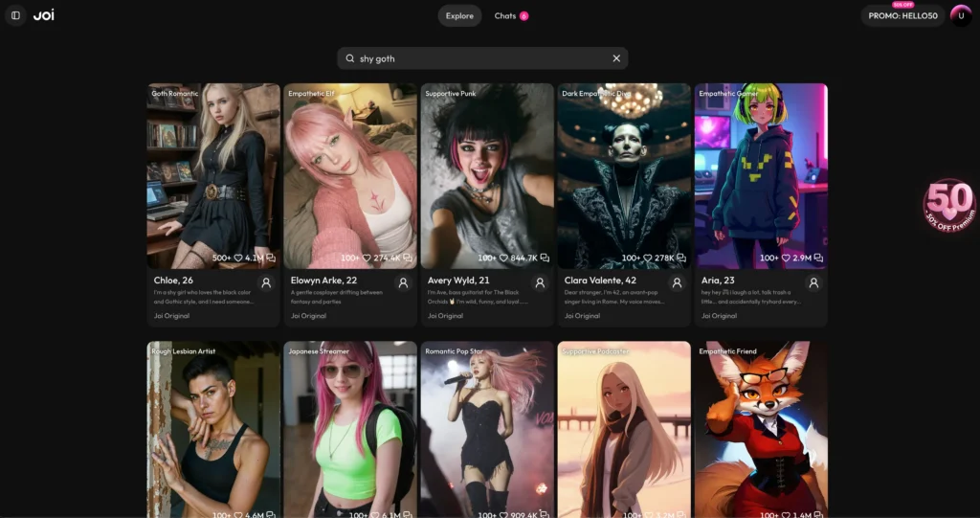This screenshot has height=518, width=980.
Task: Open Avery Wyld's card image
Action: pyautogui.click(x=487, y=176)
